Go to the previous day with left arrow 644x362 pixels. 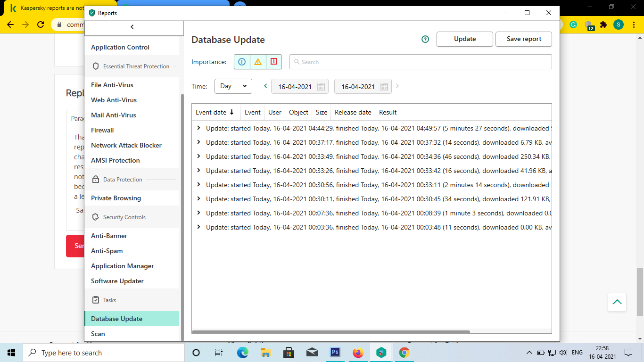coord(265,86)
